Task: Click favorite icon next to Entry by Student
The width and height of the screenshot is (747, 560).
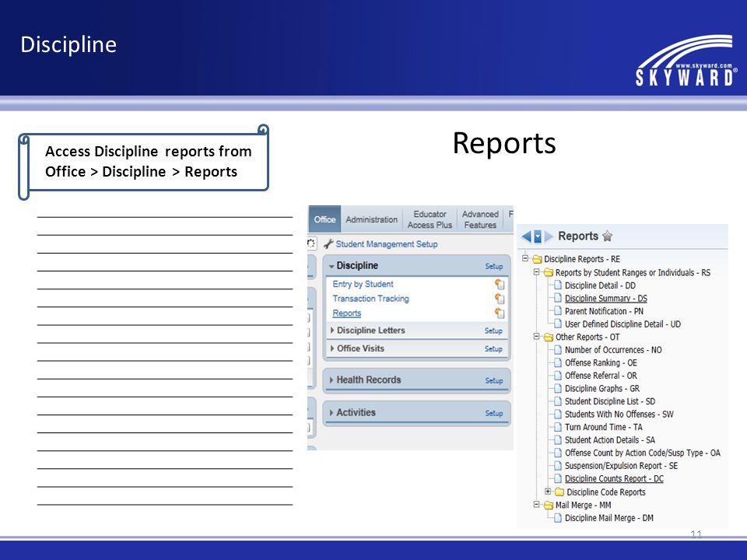Action: point(500,285)
